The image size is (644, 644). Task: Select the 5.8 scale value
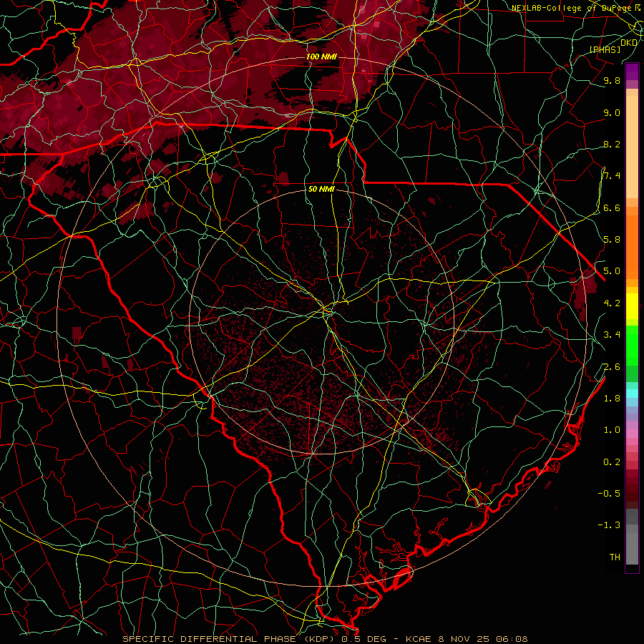(x=612, y=239)
